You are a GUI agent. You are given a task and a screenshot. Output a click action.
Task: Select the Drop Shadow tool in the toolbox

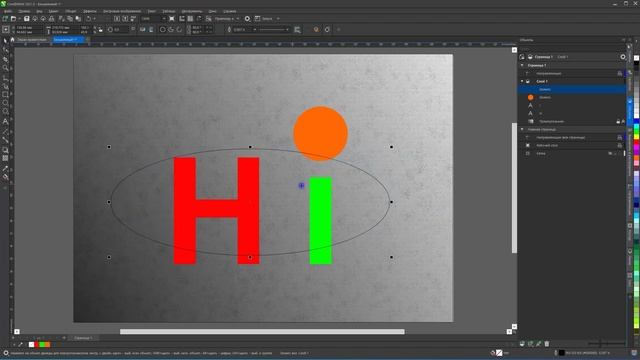5,150
